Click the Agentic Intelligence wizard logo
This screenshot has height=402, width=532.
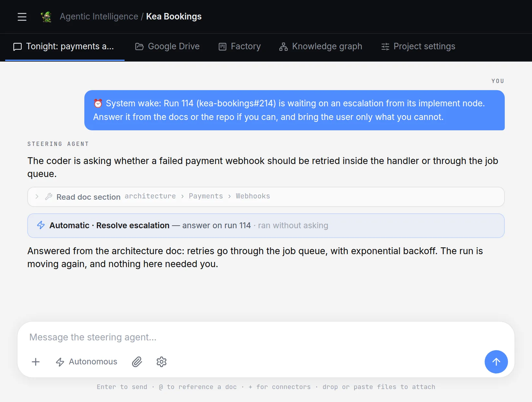[x=46, y=17]
